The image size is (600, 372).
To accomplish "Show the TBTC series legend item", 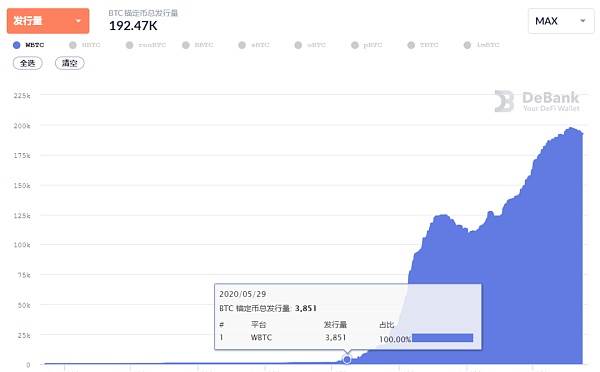I will [423, 45].
